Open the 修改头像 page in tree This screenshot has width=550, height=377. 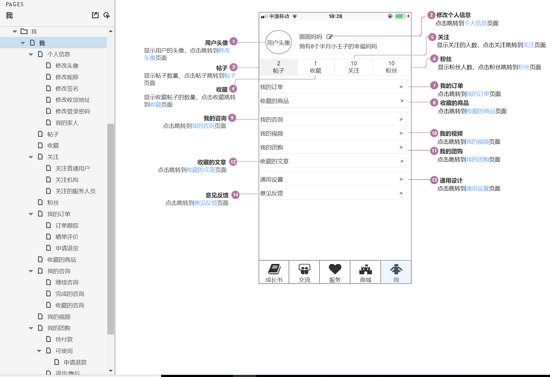67,66
